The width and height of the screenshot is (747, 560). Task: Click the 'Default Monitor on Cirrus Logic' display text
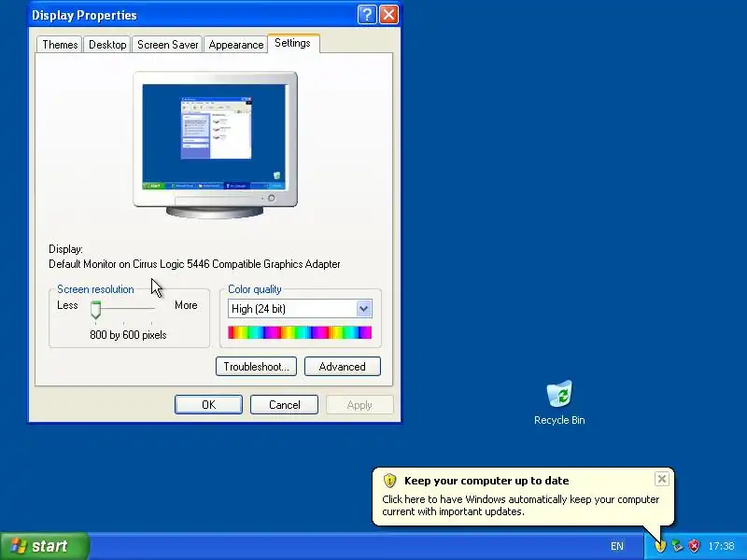tap(194, 264)
